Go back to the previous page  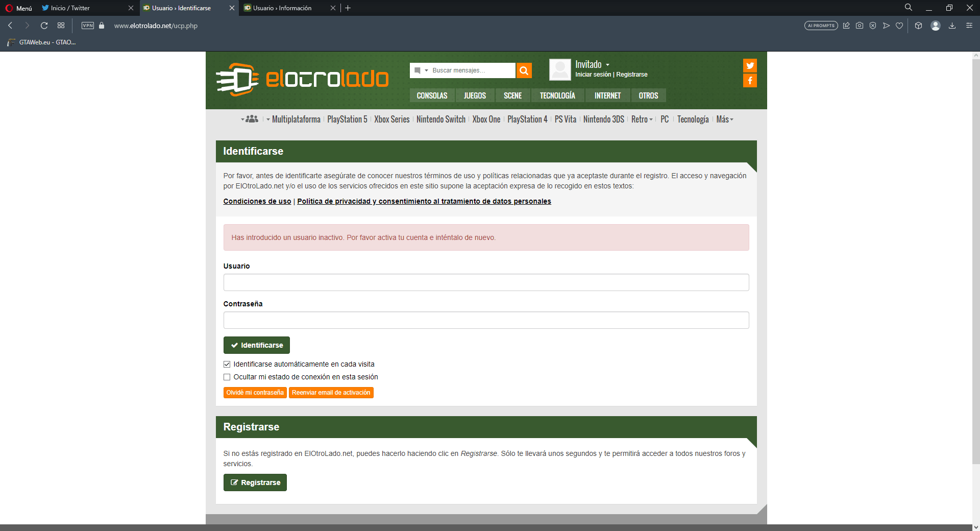[x=10, y=26]
